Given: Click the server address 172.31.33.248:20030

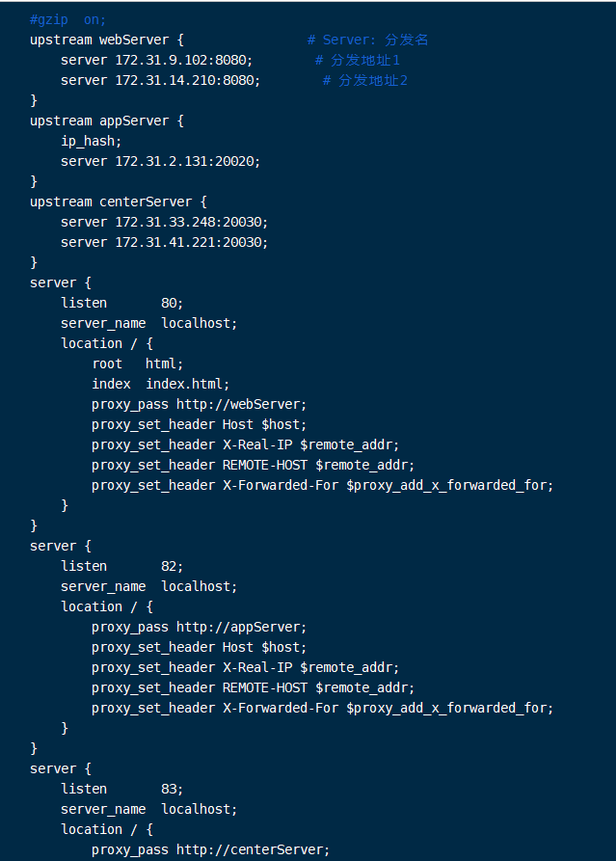Looking at the screenshot, I should coord(191,222).
